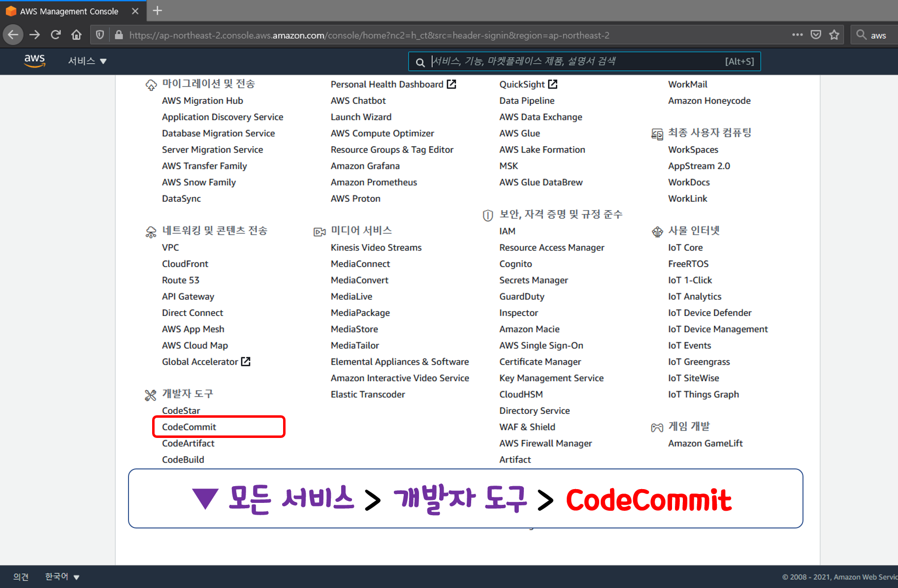Open Route 53 service

pyautogui.click(x=181, y=280)
